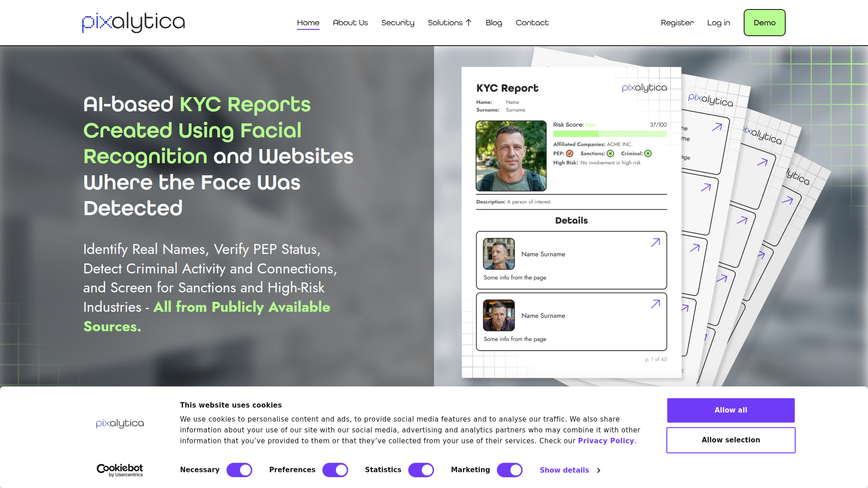868x488 pixels.
Task: Click arrow icon on second Details card
Action: click(656, 304)
